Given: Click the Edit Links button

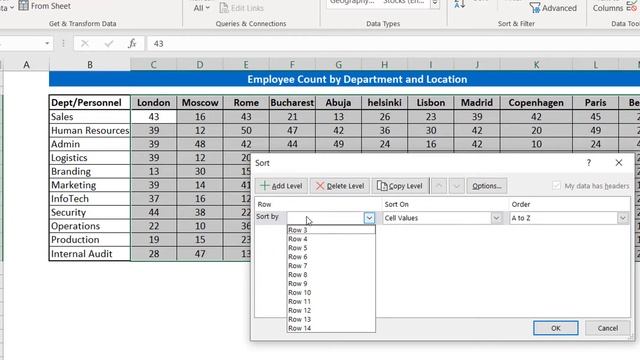Looking at the screenshot, I should (x=242, y=8).
